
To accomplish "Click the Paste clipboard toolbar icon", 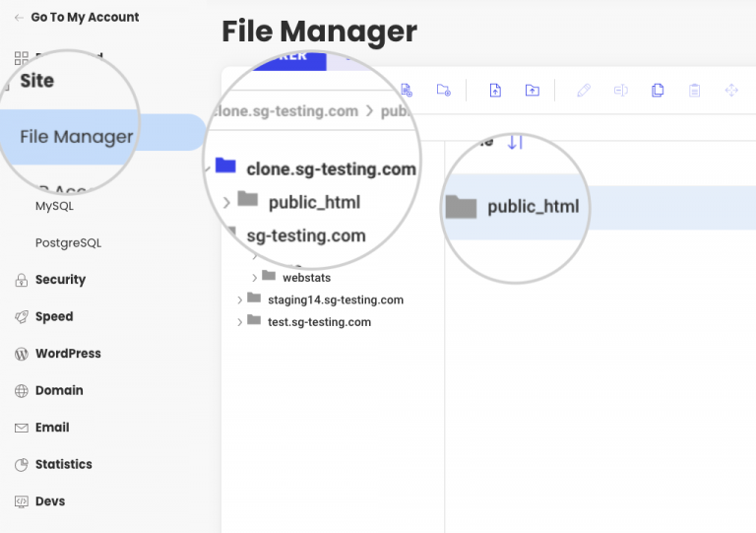I will (x=694, y=91).
